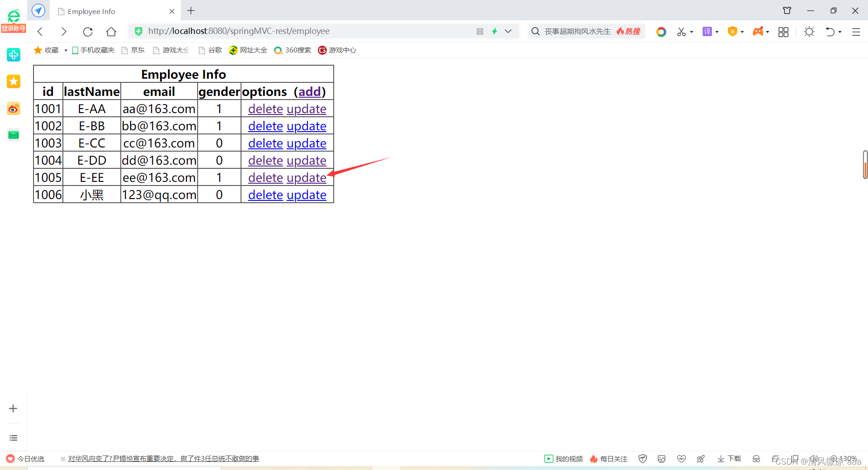Screen dimensions: 868x470
Task: Open the game controller icon
Action: pos(758,31)
